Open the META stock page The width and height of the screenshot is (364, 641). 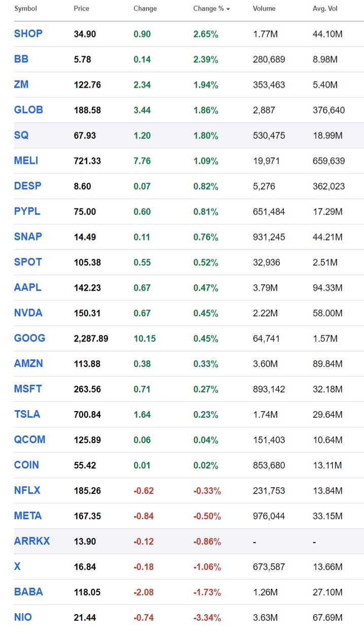pos(28,516)
